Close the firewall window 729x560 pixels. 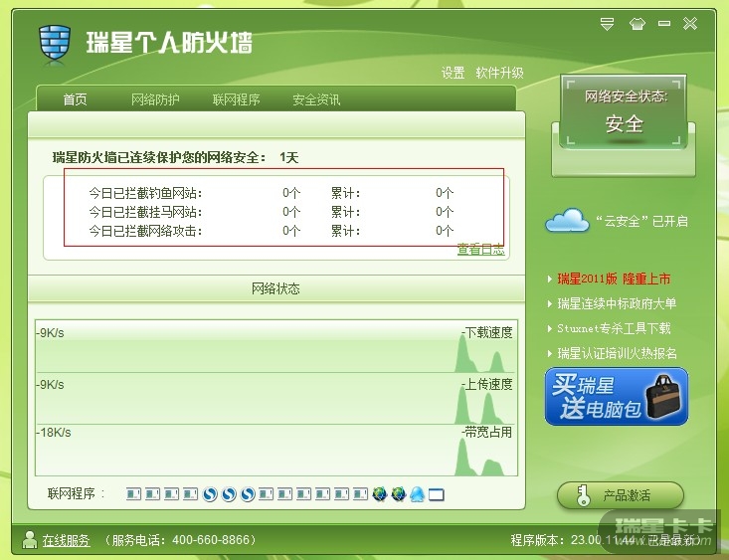(x=690, y=23)
